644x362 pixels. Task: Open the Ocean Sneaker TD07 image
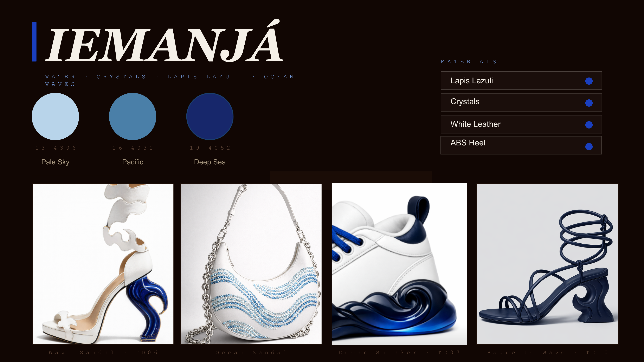click(399, 264)
